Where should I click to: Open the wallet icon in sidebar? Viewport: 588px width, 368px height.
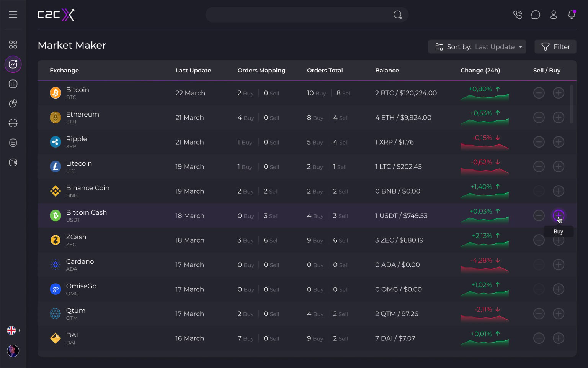(x=13, y=163)
